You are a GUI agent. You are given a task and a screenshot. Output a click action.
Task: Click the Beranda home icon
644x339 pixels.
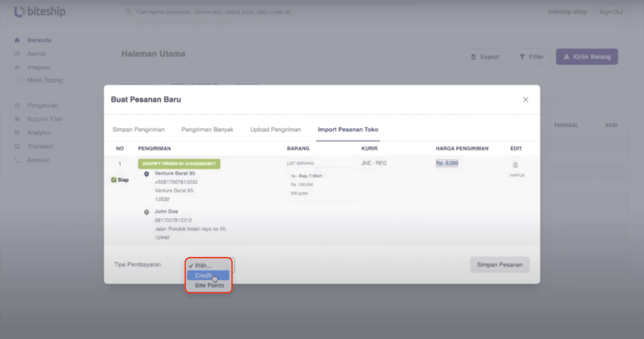[x=17, y=40]
